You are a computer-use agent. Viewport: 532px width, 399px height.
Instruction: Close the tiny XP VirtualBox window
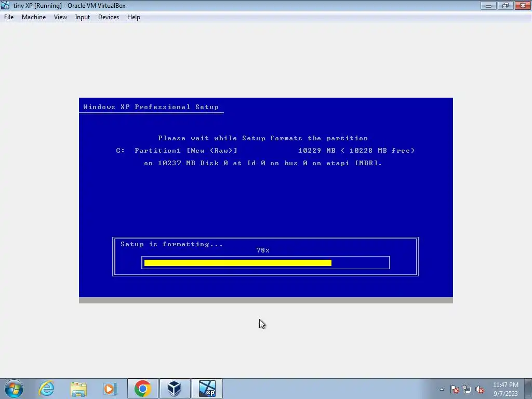(x=523, y=5)
